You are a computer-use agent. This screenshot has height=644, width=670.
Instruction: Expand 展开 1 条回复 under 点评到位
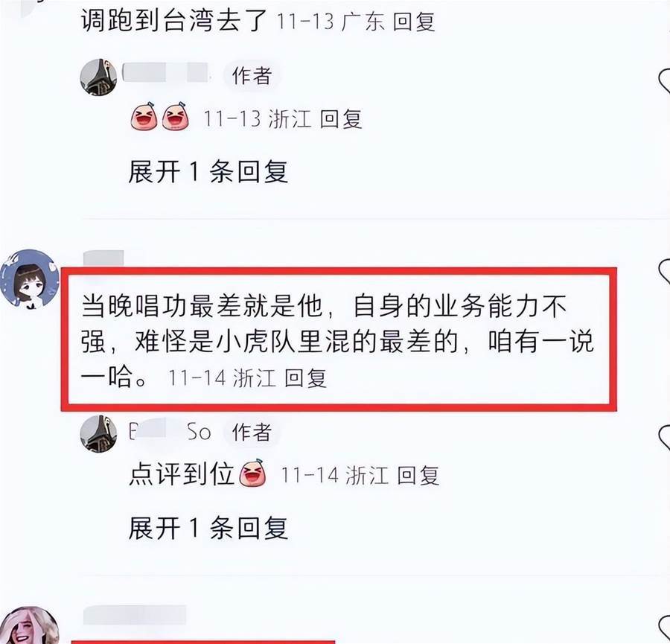coord(208,528)
